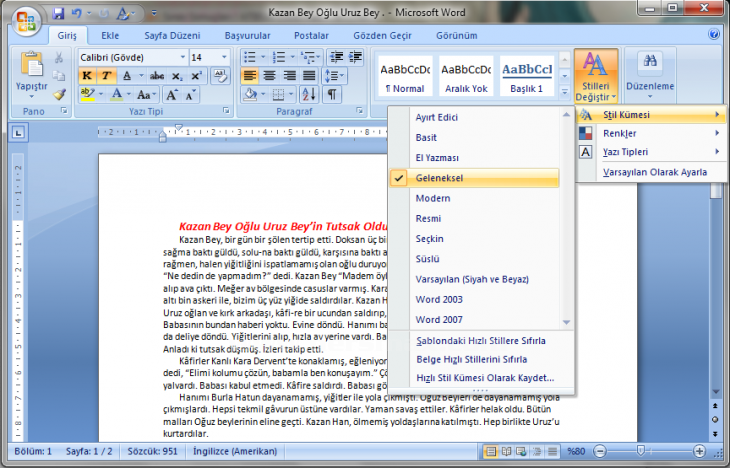The width and height of the screenshot is (730, 468).
Task: Click Hızlı Stil Kümesi Olarak Kaydet
Action: point(481,378)
